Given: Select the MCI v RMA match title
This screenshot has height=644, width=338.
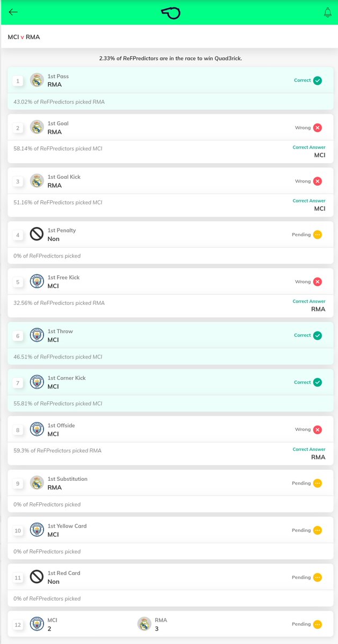Looking at the screenshot, I should pyautogui.click(x=24, y=37).
